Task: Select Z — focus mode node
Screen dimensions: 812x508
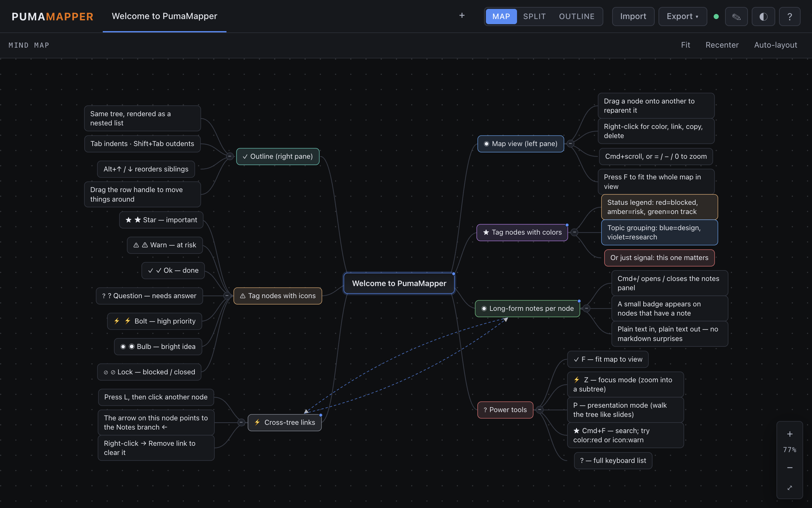Action: pyautogui.click(x=625, y=384)
